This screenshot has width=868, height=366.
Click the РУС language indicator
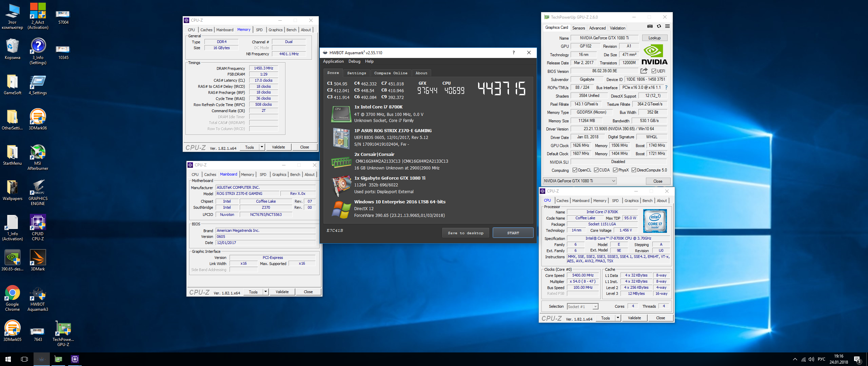tap(822, 359)
